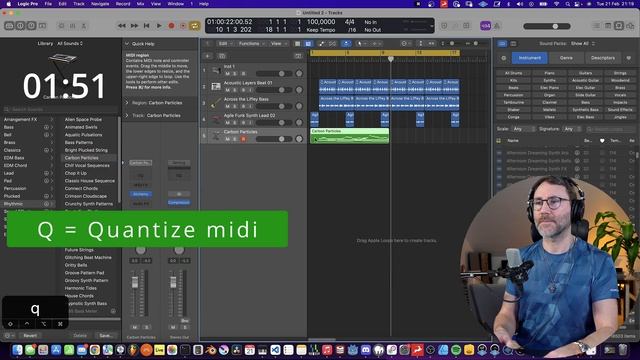Show the Toolbar button in control bar
The image size is (640, 360).
pyautogui.click(x=42, y=26)
